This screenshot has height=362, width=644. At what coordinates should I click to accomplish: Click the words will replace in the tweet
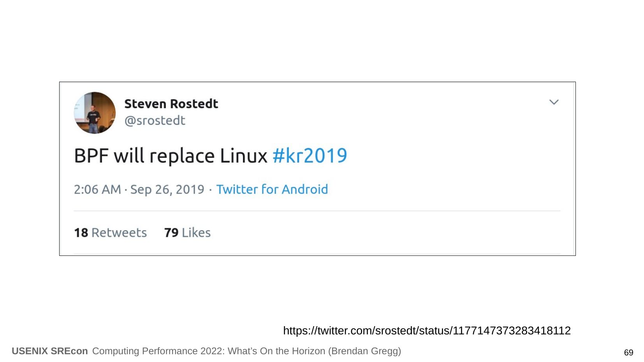(164, 156)
